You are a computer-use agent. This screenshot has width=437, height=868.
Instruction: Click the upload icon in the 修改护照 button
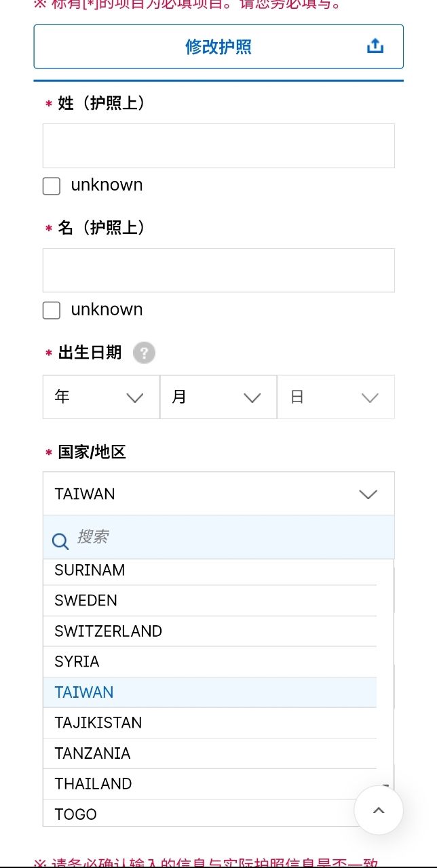(375, 46)
